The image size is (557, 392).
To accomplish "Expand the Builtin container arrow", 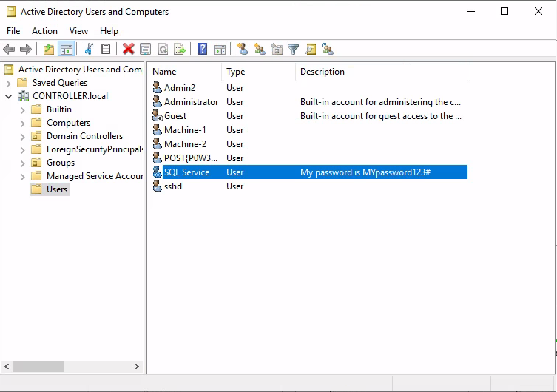I will (22, 109).
